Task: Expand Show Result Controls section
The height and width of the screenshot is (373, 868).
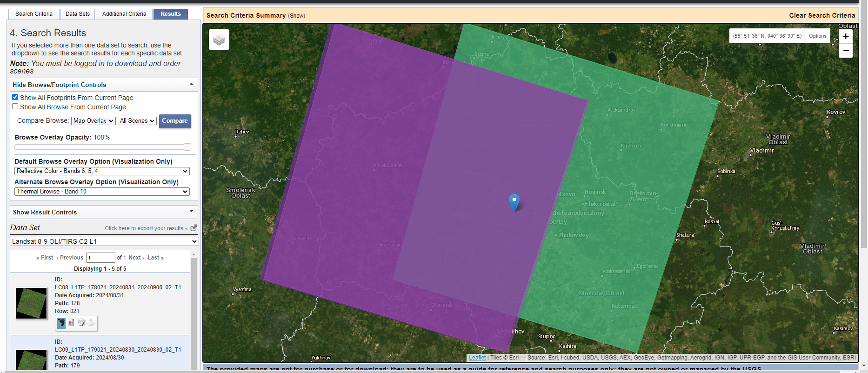Action: point(104,212)
